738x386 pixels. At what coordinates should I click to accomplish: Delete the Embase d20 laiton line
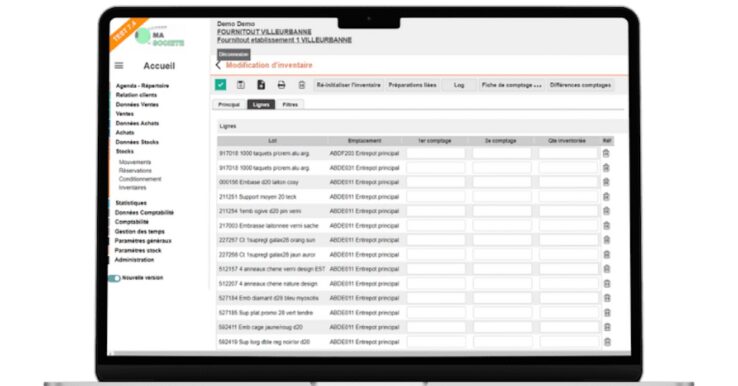606,182
